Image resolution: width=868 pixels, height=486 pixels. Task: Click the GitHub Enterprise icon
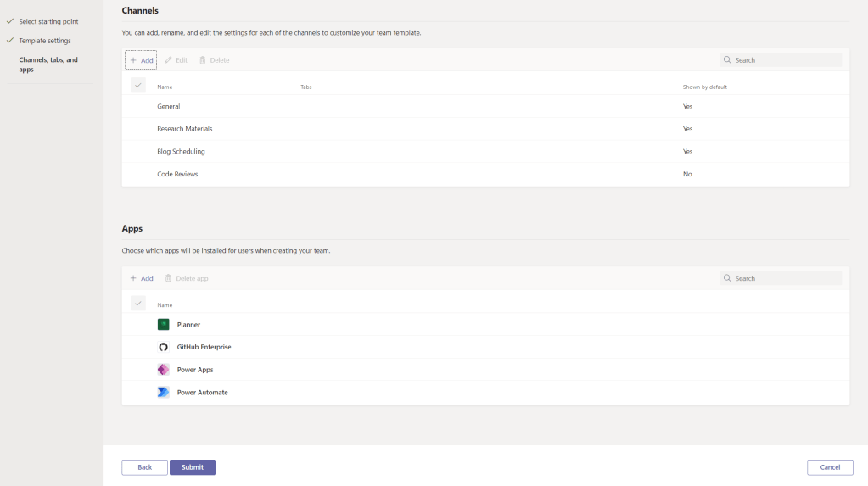click(x=164, y=347)
